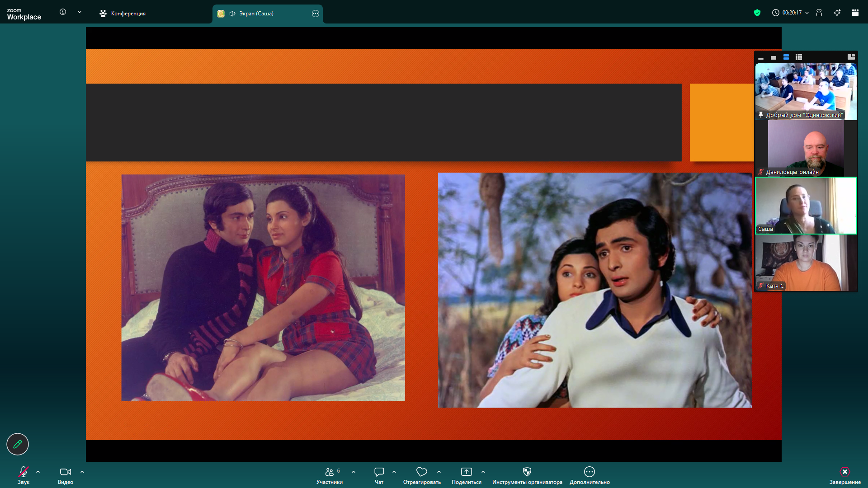Image resolution: width=868 pixels, height=488 pixels.
Task: Open the meeting information icon
Action: [63, 12]
